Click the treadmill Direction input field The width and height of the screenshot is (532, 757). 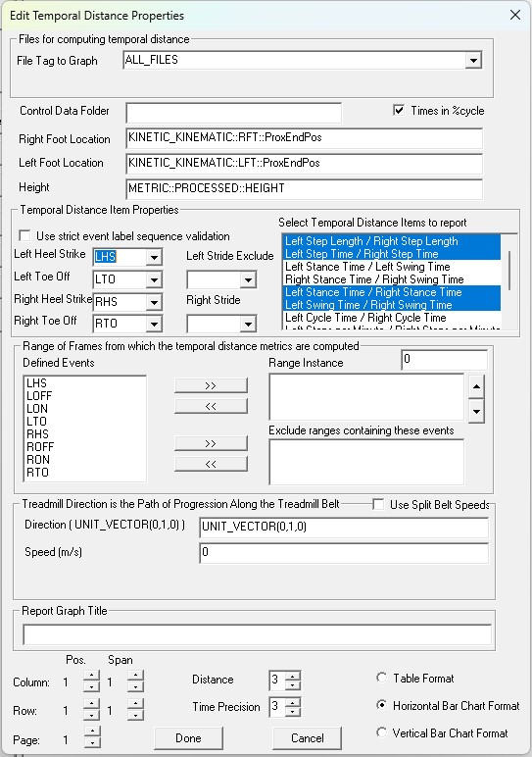pyautogui.click(x=344, y=528)
